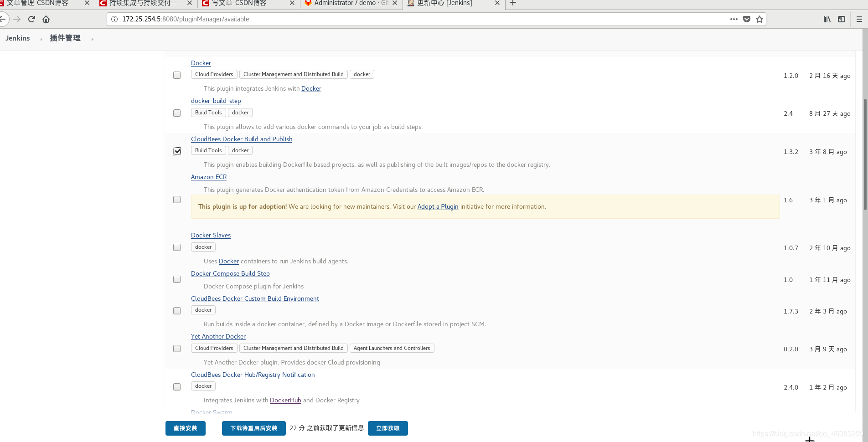Open CloudBees Docker Custom Build Environment link
The height and width of the screenshot is (442, 868).
click(x=255, y=298)
